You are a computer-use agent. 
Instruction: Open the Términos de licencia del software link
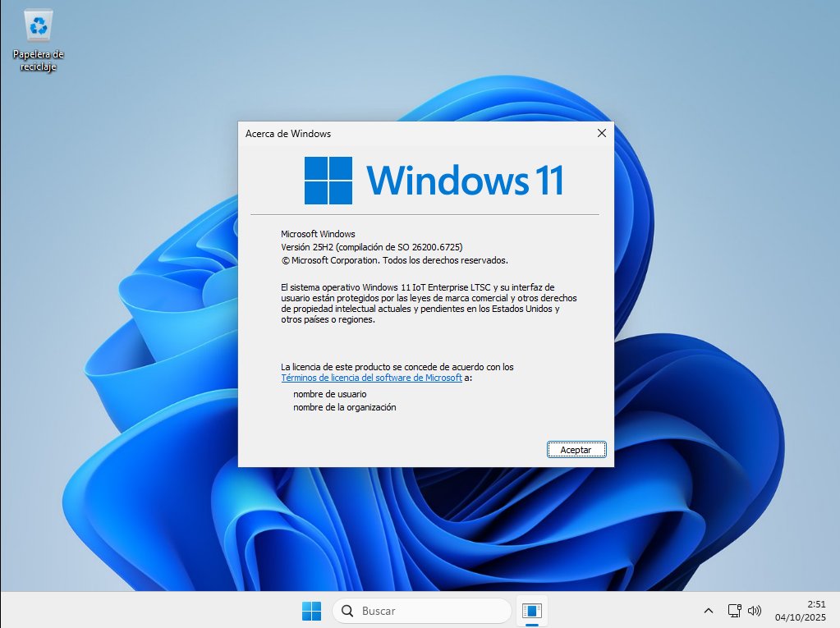(x=371, y=378)
